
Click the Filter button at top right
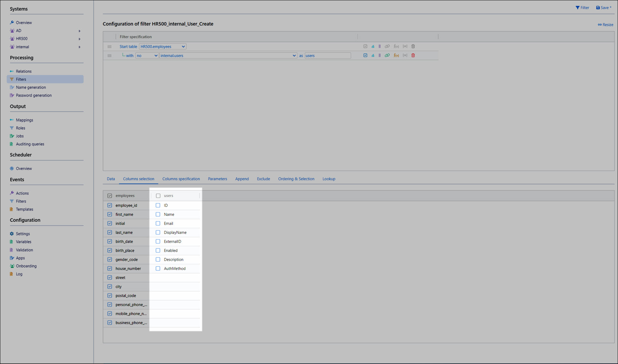(x=582, y=8)
